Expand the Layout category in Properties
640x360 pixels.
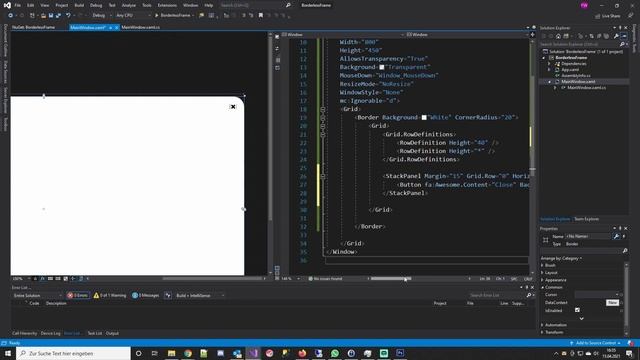click(542, 273)
